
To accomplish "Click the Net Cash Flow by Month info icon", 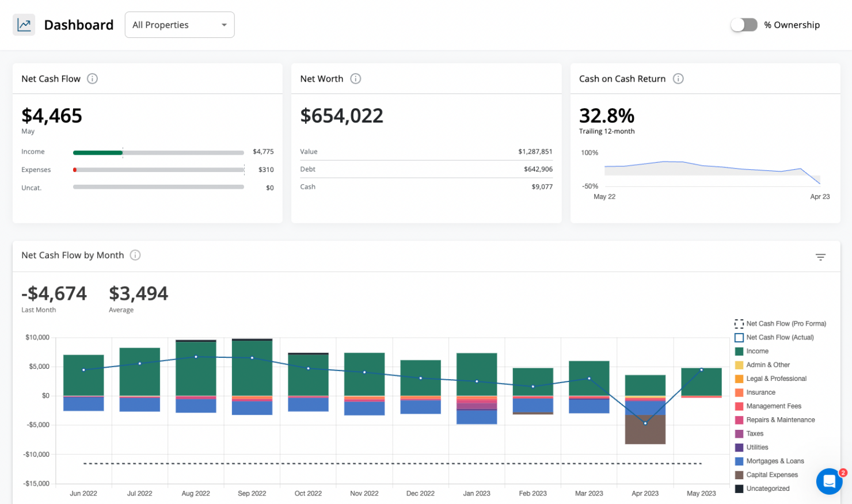I will [135, 255].
